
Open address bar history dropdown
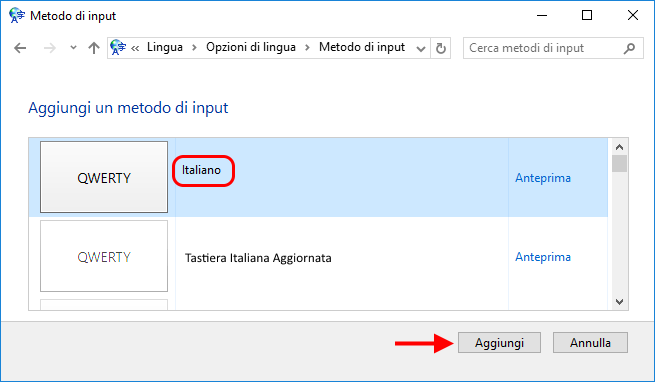coord(421,49)
